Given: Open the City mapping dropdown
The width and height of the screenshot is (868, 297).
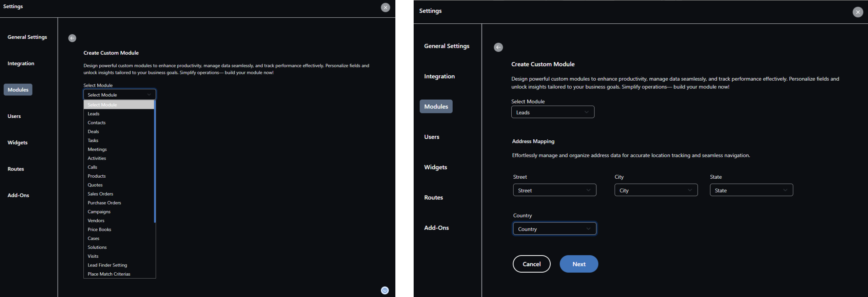Looking at the screenshot, I should click(656, 190).
